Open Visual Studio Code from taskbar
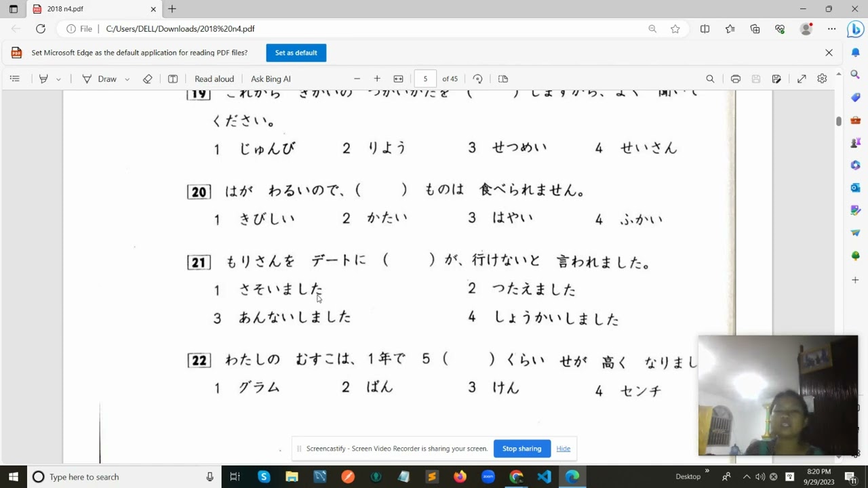The image size is (868, 488). 545,476
